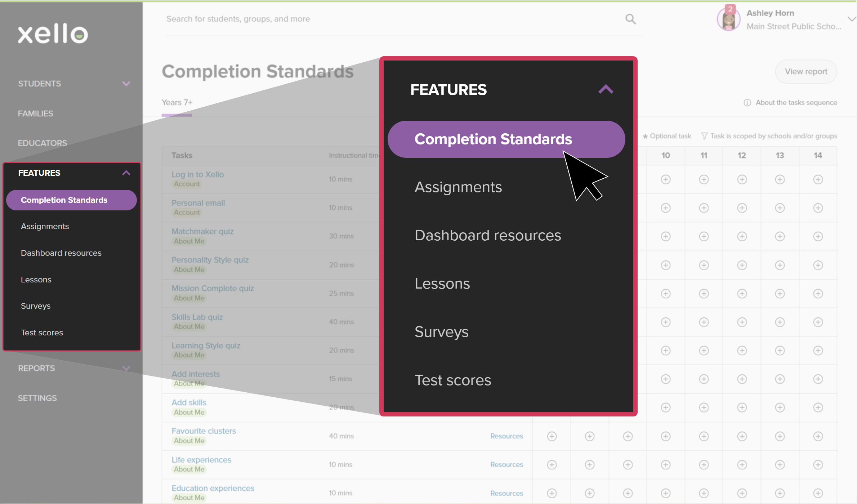Click the Xello logo in sidebar

coord(53,34)
